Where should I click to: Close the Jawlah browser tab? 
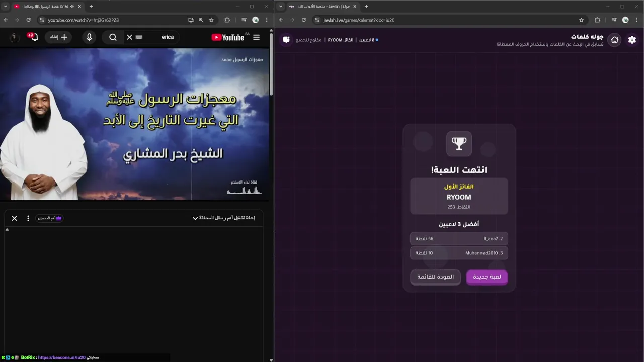click(x=355, y=7)
